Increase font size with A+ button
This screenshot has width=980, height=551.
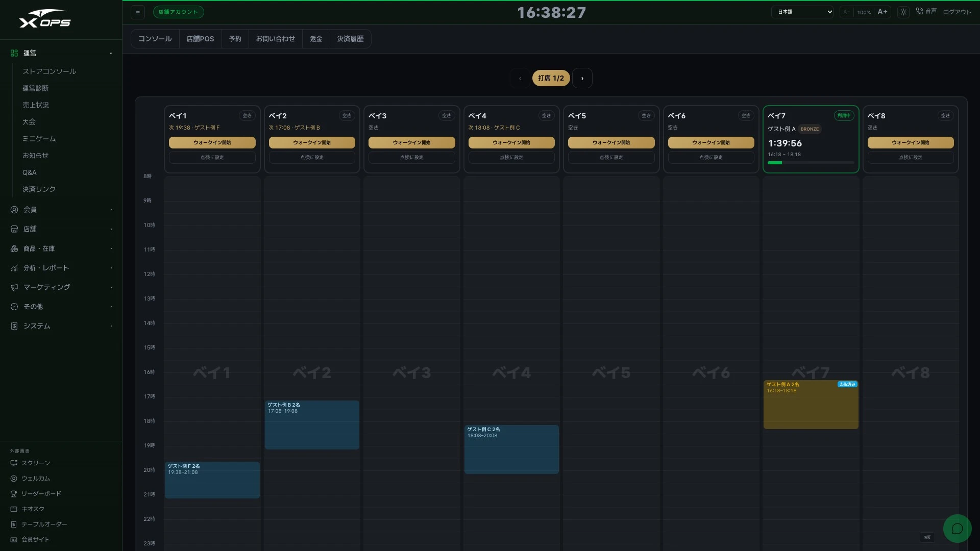pos(882,12)
